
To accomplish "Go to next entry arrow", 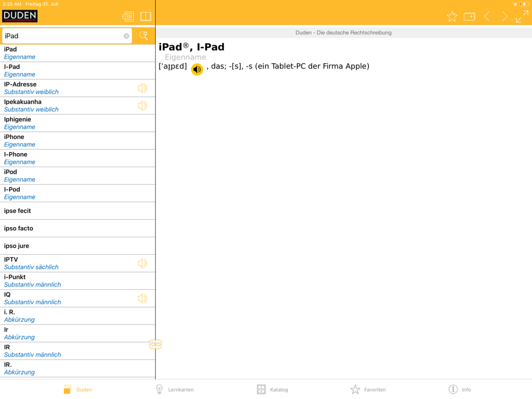I will click(x=505, y=16).
